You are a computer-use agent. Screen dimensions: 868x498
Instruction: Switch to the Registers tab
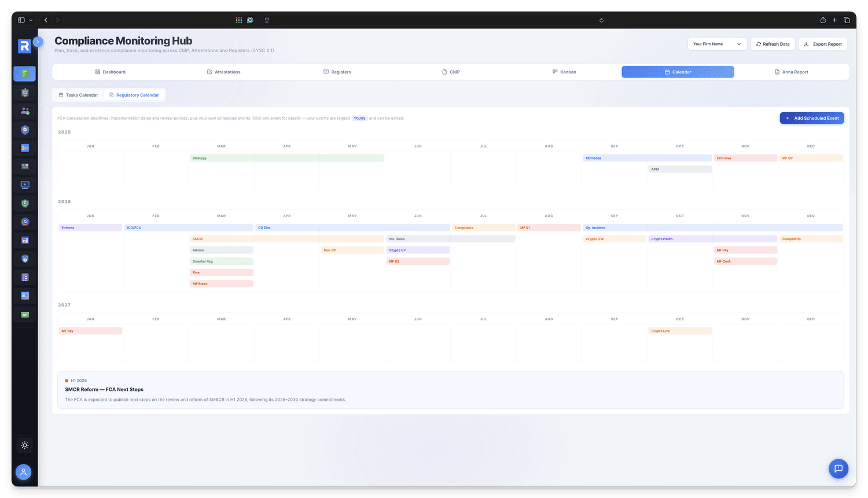(x=337, y=72)
